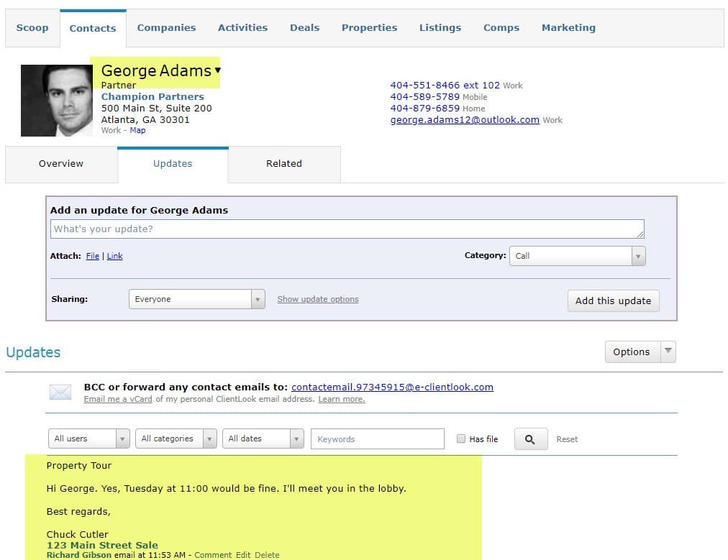Click the mobile number 404-589-5789

pyautogui.click(x=425, y=97)
